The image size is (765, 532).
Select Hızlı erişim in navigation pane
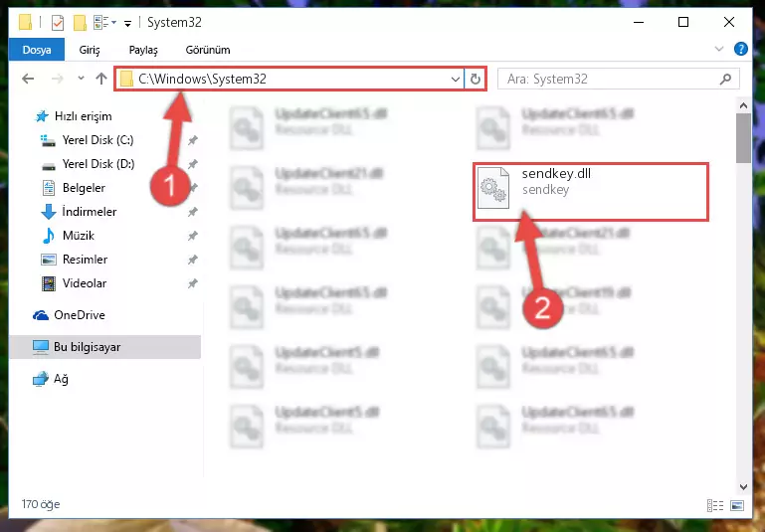click(83, 116)
